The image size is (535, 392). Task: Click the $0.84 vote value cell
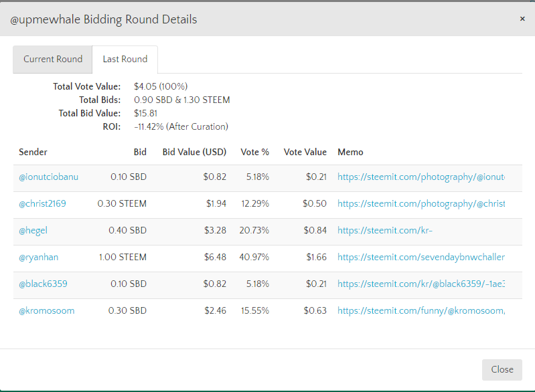[x=315, y=230]
